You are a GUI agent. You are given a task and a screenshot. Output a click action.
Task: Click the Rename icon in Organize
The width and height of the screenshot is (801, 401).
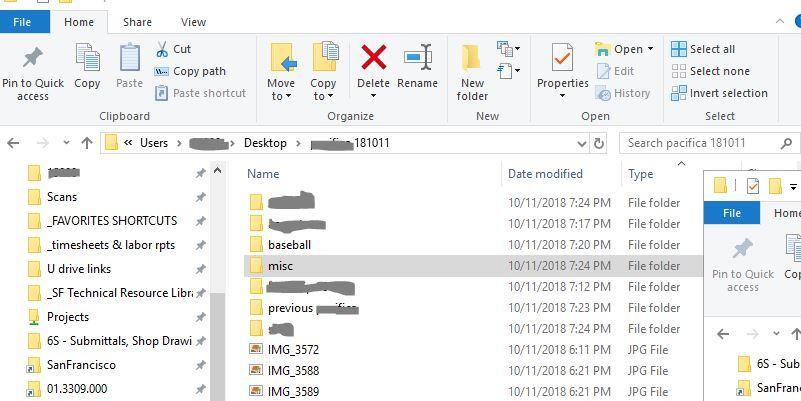418,57
